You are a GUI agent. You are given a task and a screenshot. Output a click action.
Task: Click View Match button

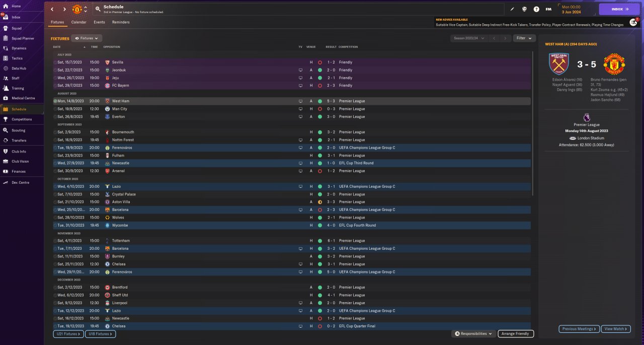coord(615,329)
